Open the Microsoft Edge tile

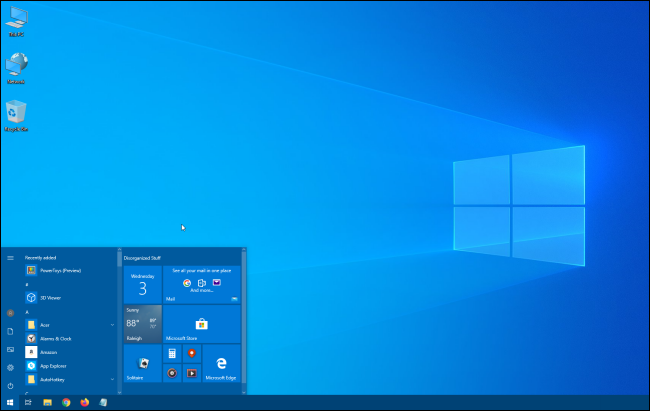pyautogui.click(x=221, y=364)
